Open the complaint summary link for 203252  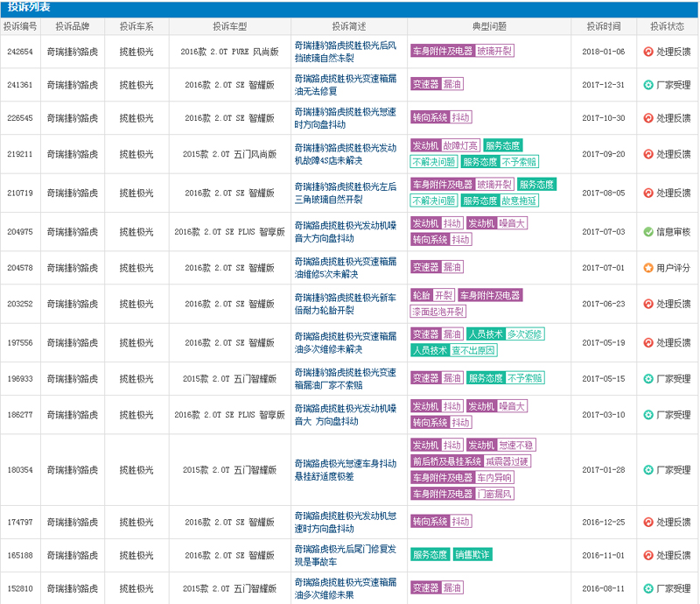pos(345,304)
